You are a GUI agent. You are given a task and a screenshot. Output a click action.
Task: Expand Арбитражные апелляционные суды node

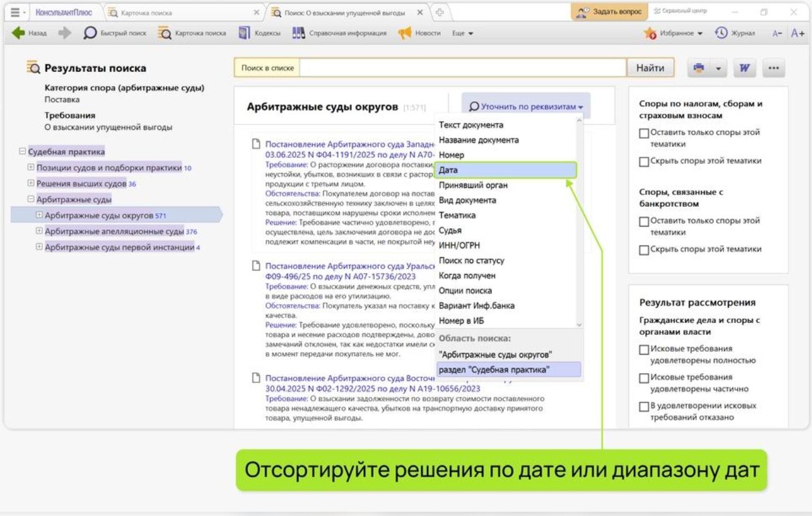tap(39, 231)
